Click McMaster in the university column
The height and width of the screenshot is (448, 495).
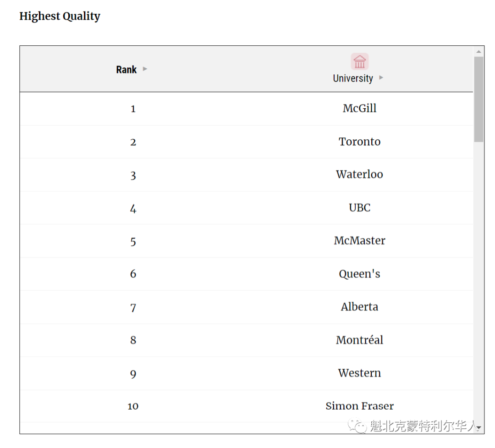pos(360,241)
